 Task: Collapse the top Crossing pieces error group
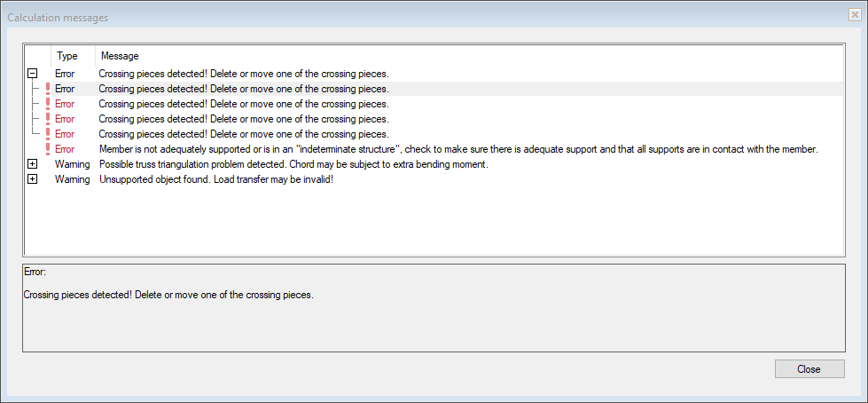(x=32, y=74)
